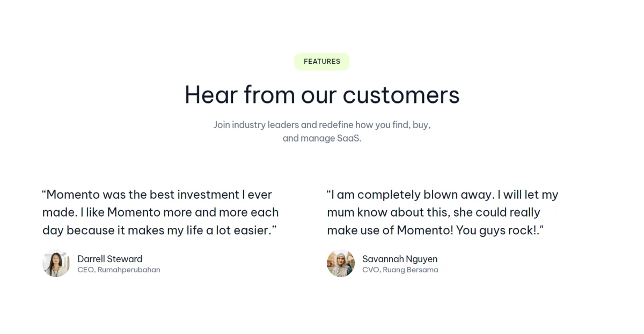
Task: Select the Savannah Nguyen name
Action: pyautogui.click(x=400, y=259)
